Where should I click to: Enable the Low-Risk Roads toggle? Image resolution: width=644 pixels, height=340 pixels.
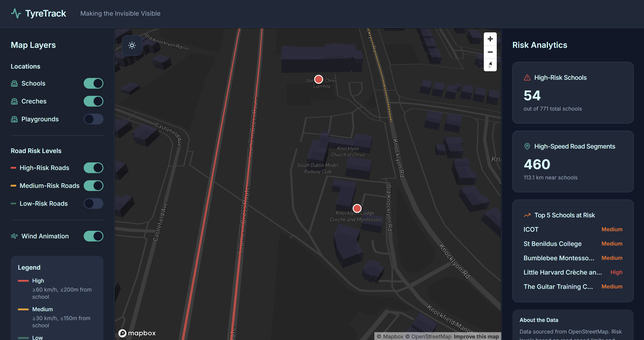[x=93, y=204]
